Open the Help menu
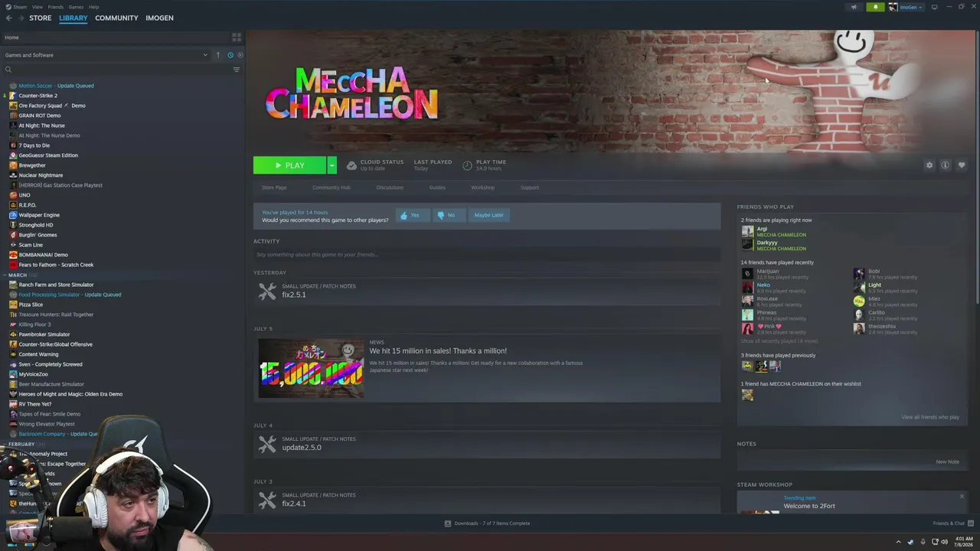 pos(93,7)
